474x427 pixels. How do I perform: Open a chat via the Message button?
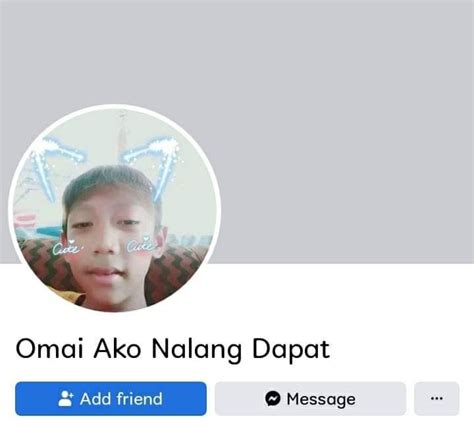pyautogui.click(x=310, y=399)
